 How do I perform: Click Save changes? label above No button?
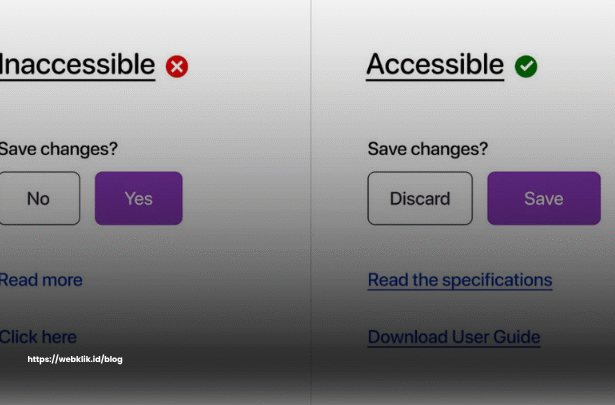(59, 149)
